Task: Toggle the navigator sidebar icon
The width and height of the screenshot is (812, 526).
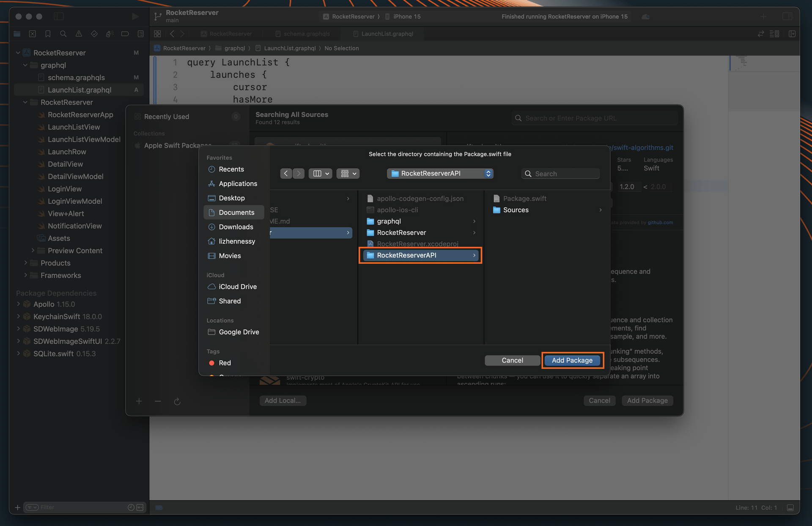Action: pyautogui.click(x=59, y=16)
